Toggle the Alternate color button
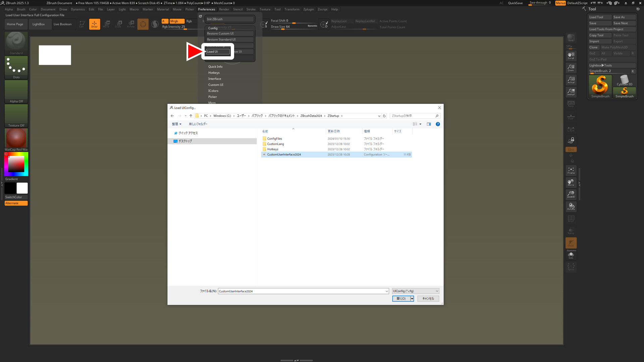The height and width of the screenshot is (362, 644). click(16, 203)
